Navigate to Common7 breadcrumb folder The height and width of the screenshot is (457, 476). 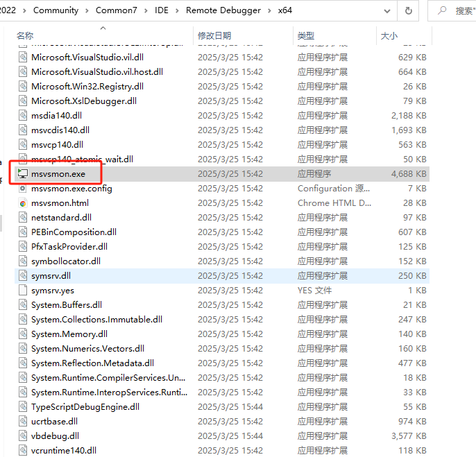pos(117,10)
